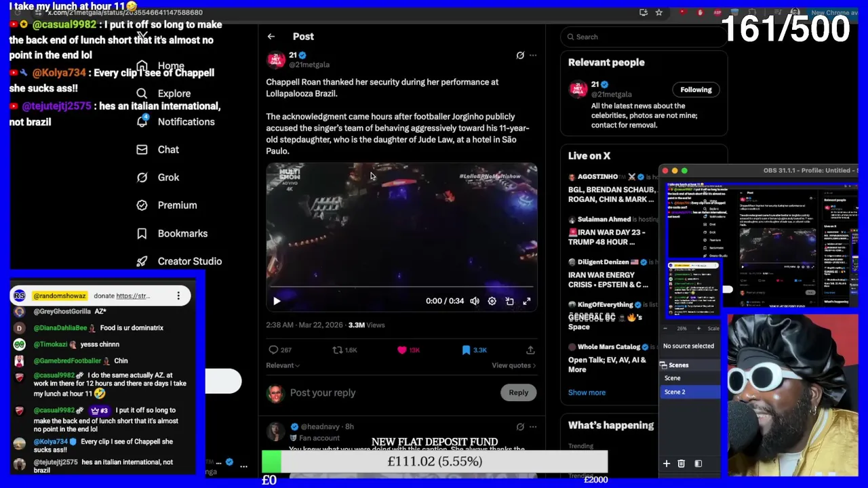Bookmark this page with Chrome's star icon
The width and height of the screenshot is (868, 488).
point(658,12)
